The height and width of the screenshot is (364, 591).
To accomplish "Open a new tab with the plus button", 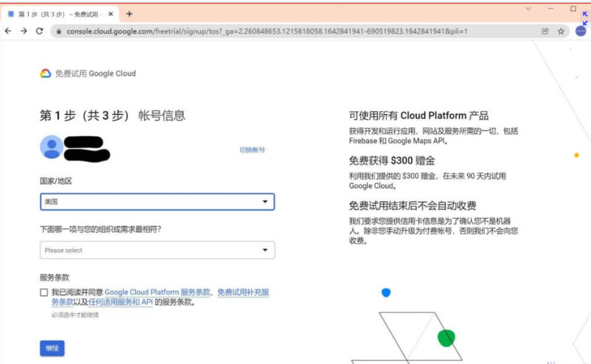I will pos(129,14).
